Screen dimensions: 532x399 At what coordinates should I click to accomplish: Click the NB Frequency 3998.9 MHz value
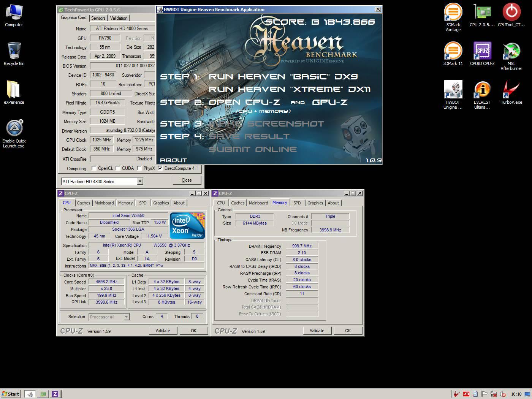tap(330, 230)
